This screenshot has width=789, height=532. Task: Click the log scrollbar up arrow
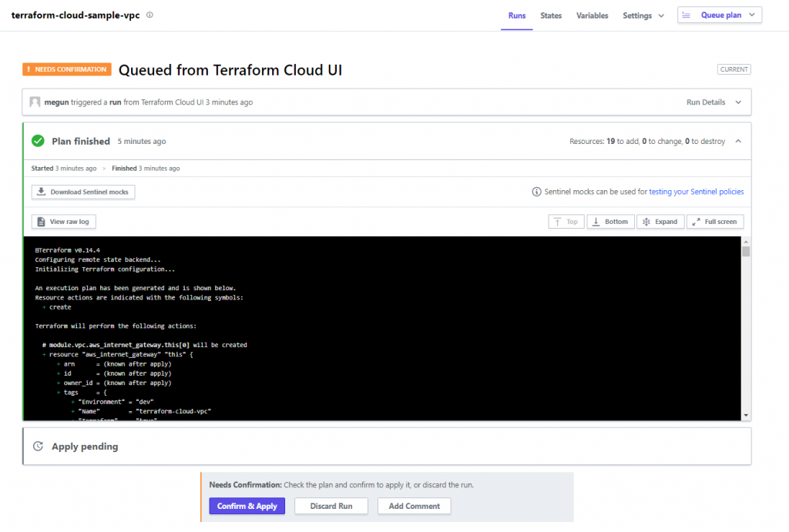[746, 241]
